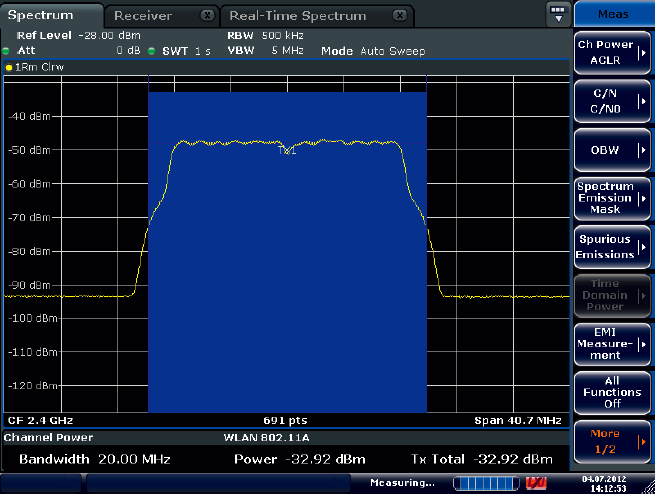Open EMI Measurement softkey
Screen dimensions: 655x494
tap(612, 344)
